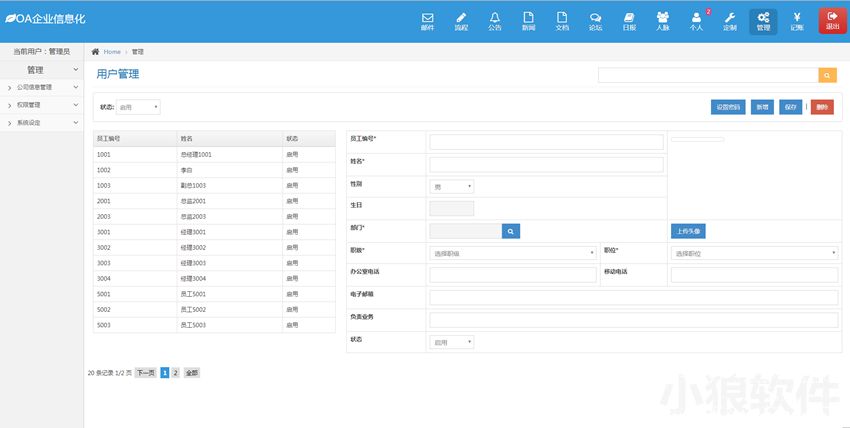Screen dimensions: 850x428
Task: Click the 员工编号 input field
Action: (546, 142)
